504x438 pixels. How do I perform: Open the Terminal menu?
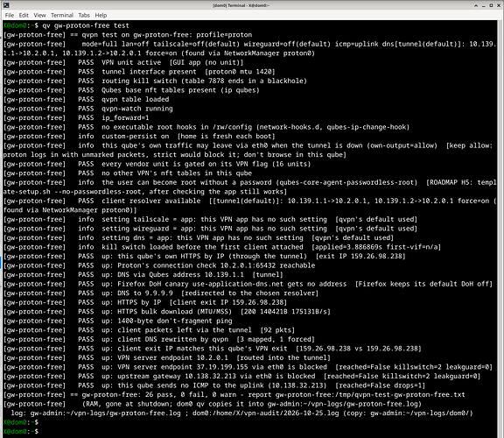62,15
